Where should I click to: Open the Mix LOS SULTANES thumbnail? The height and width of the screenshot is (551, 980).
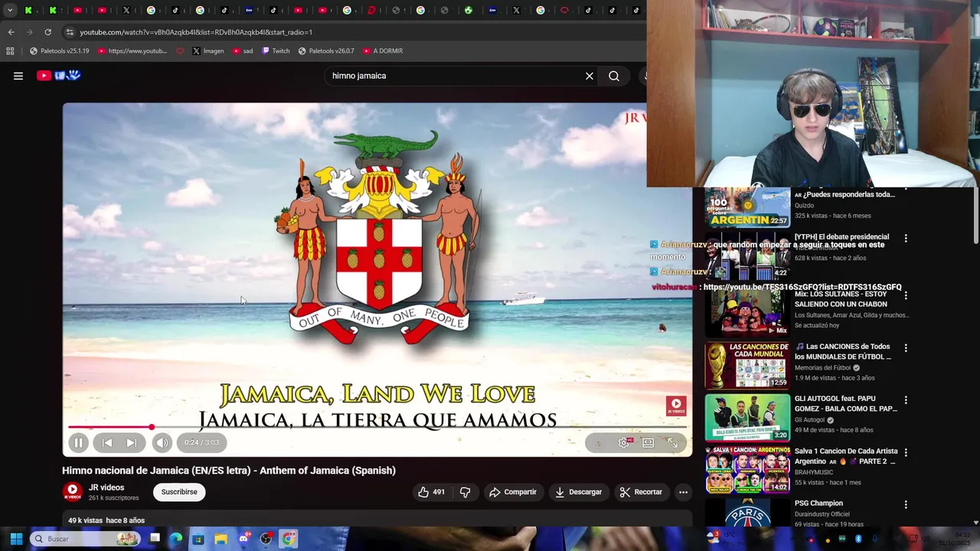point(747,312)
